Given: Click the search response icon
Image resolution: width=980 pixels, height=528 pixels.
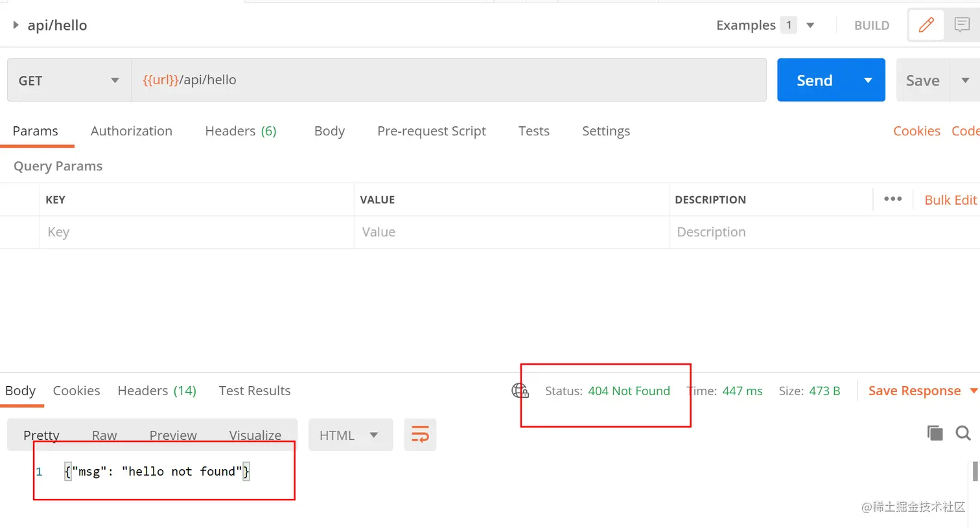Looking at the screenshot, I should [963, 433].
